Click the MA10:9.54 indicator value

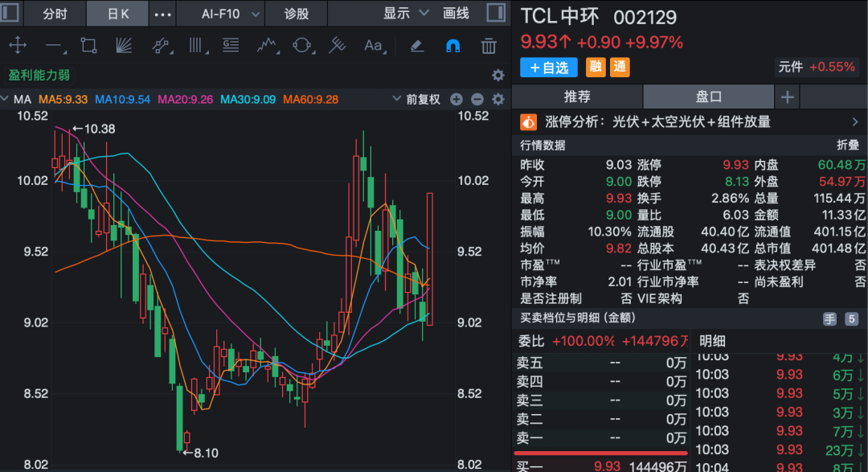click(x=122, y=100)
